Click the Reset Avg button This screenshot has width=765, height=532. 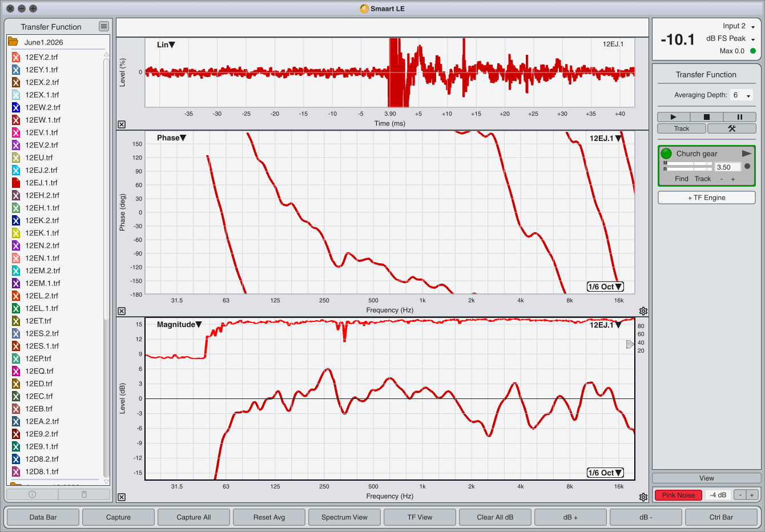point(269,517)
